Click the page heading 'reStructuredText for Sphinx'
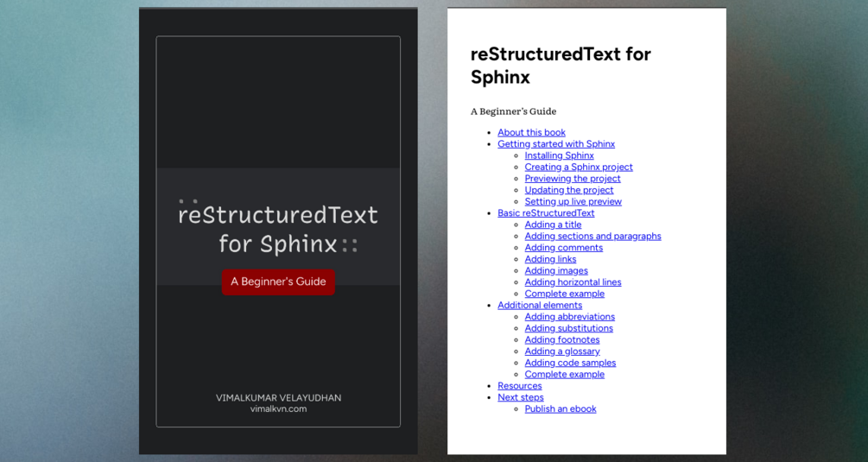 561,66
